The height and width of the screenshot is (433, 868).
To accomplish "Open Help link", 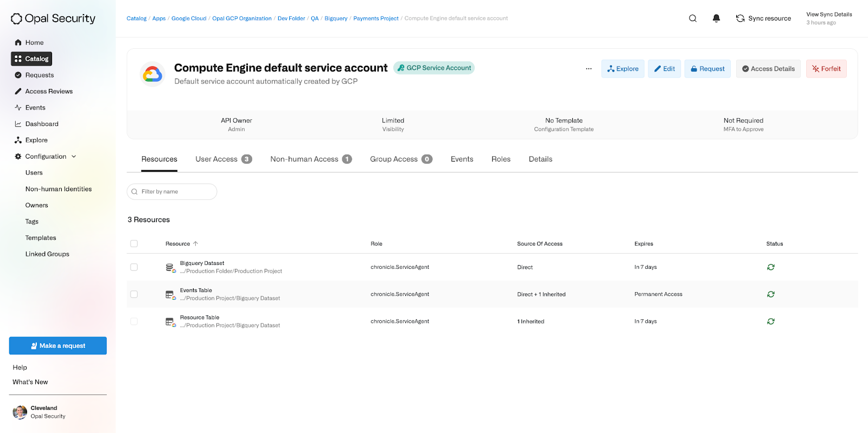I will pos(20,367).
